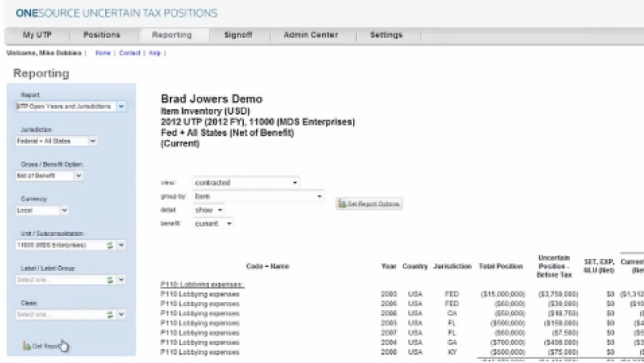This screenshot has height=363, width=644.
Task: Expand the group by dropdown
Action: point(258,197)
